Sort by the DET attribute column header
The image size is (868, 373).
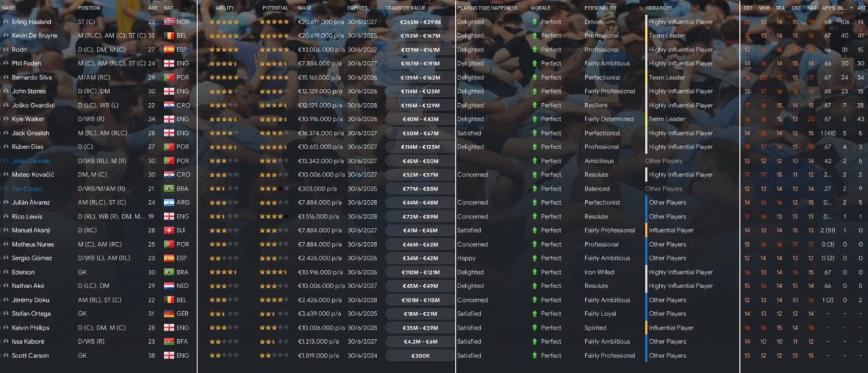click(x=747, y=7)
